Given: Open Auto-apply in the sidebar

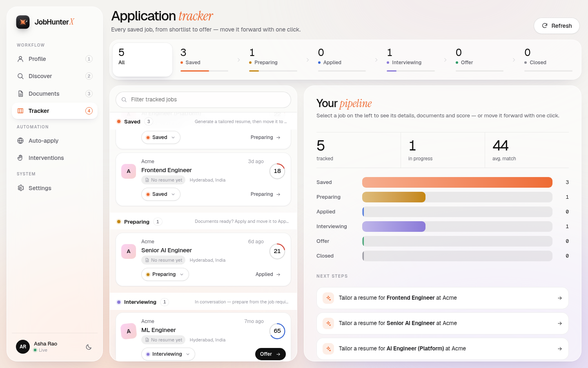Looking at the screenshot, I should coord(55,141).
